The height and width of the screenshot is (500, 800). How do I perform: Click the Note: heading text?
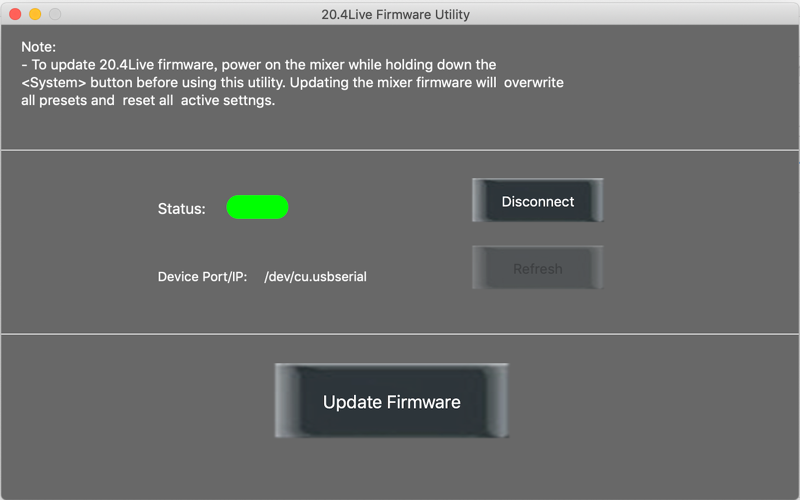(x=39, y=47)
